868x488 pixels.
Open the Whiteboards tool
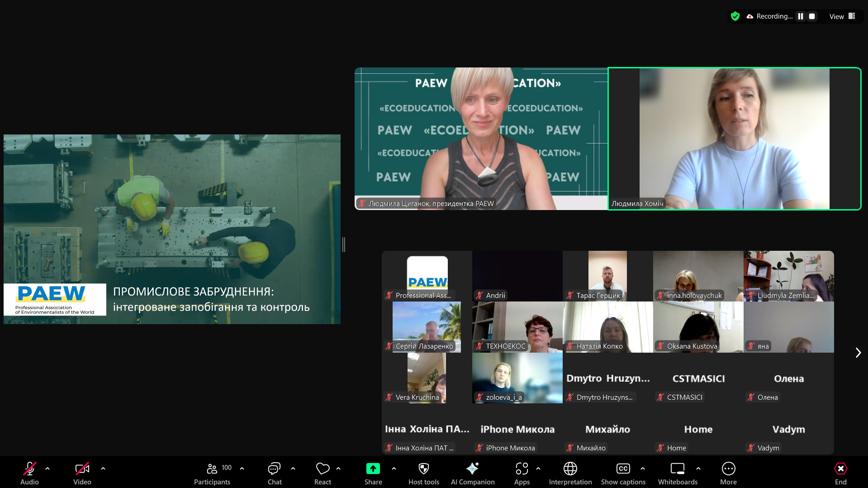click(x=677, y=473)
